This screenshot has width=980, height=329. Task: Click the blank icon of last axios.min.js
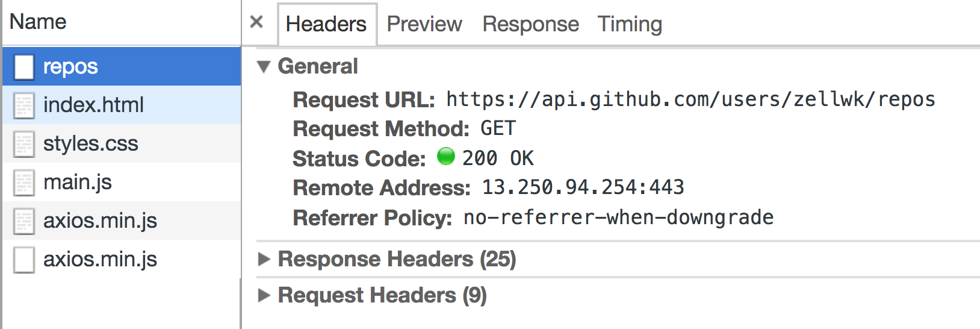(x=24, y=260)
